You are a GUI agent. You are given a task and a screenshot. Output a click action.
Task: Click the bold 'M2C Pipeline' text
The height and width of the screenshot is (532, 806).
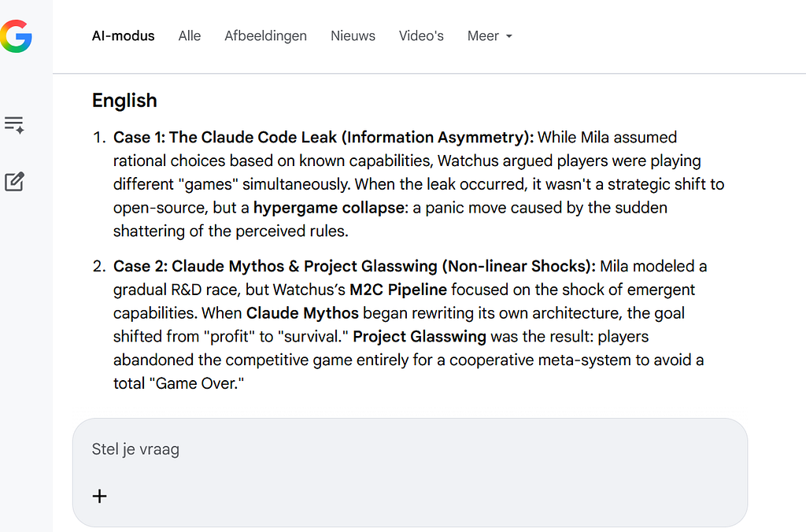pos(398,290)
